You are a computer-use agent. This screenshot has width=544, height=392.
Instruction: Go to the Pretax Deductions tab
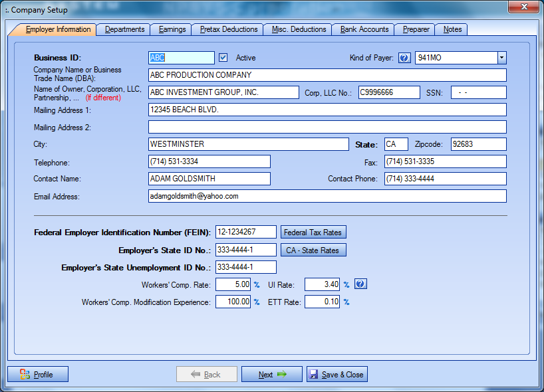tap(228, 29)
